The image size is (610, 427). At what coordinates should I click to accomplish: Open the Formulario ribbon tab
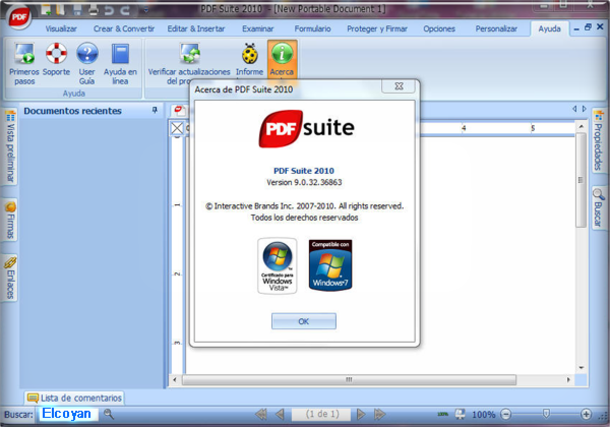coord(313,29)
